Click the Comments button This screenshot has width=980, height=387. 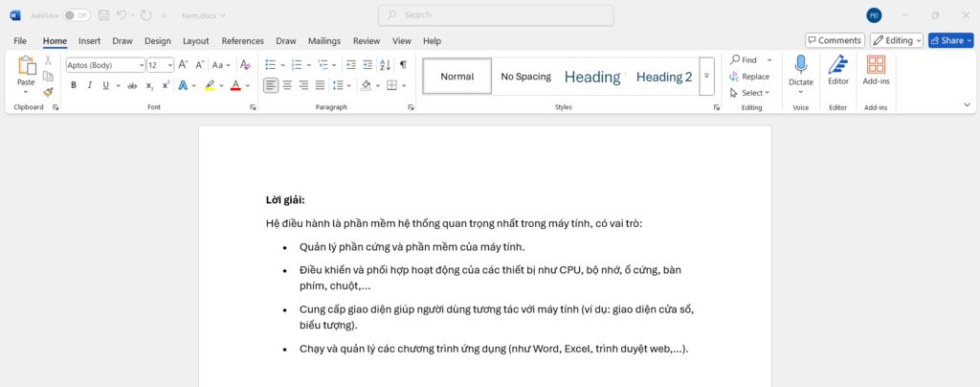[835, 40]
